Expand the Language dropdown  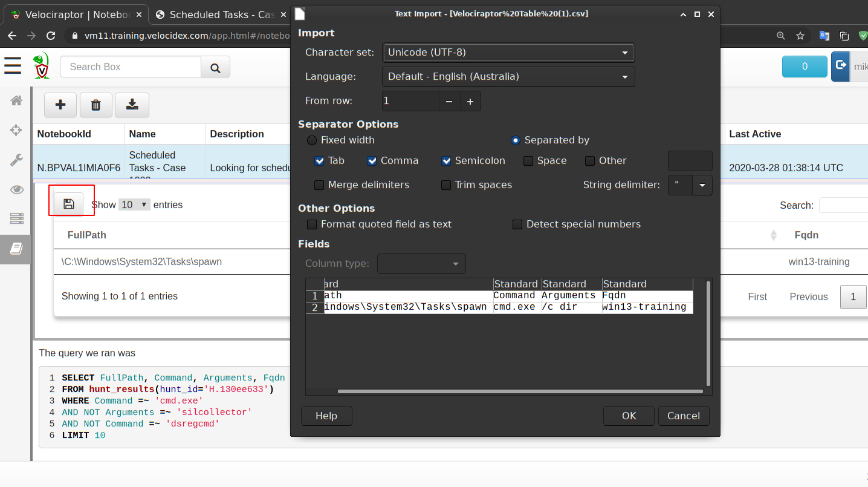tap(508, 77)
